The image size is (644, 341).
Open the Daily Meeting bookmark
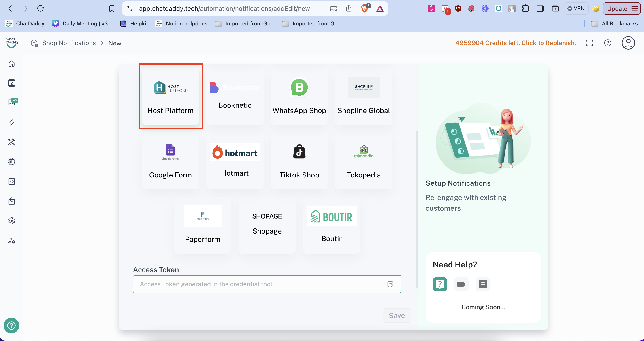click(x=82, y=23)
